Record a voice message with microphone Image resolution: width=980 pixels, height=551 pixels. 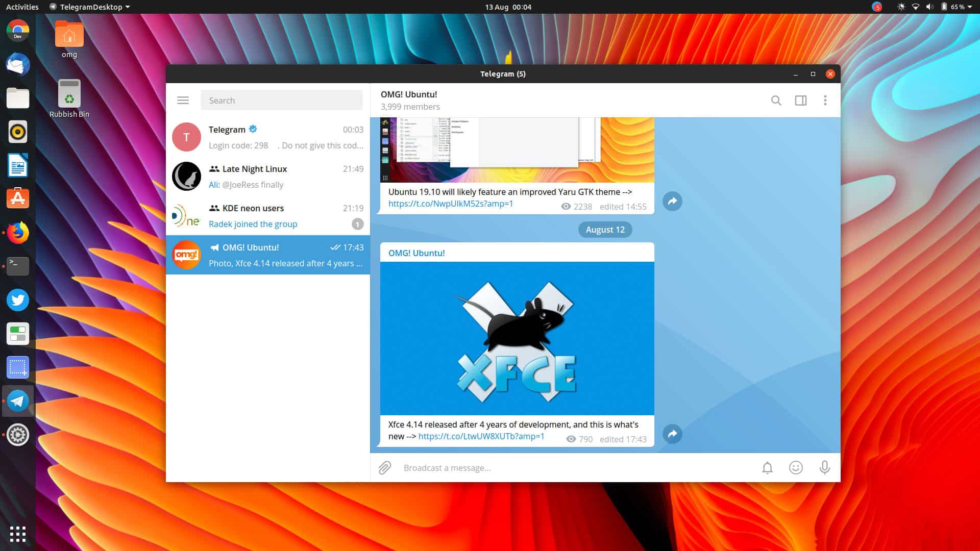pos(824,468)
